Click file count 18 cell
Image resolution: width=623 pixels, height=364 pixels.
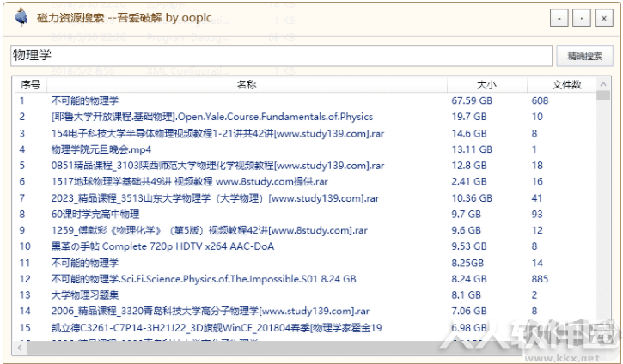(537, 166)
